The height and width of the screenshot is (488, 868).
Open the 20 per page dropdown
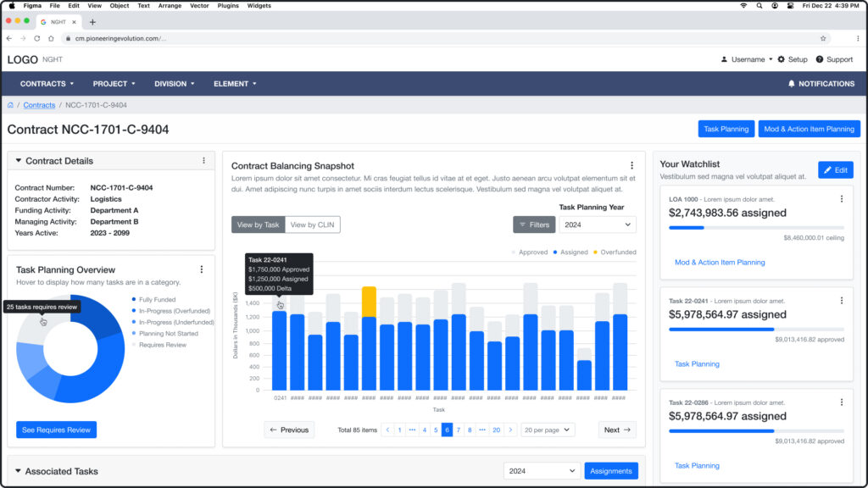(x=548, y=430)
